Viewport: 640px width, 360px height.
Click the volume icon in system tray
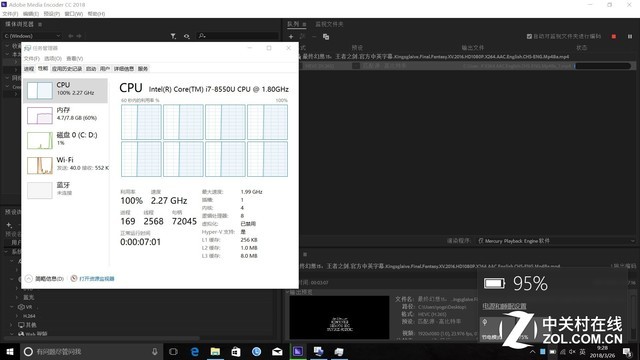tap(572, 352)
